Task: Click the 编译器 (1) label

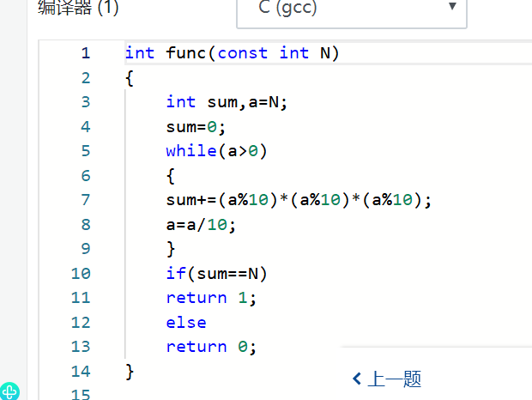Action: tap(78, 8)
